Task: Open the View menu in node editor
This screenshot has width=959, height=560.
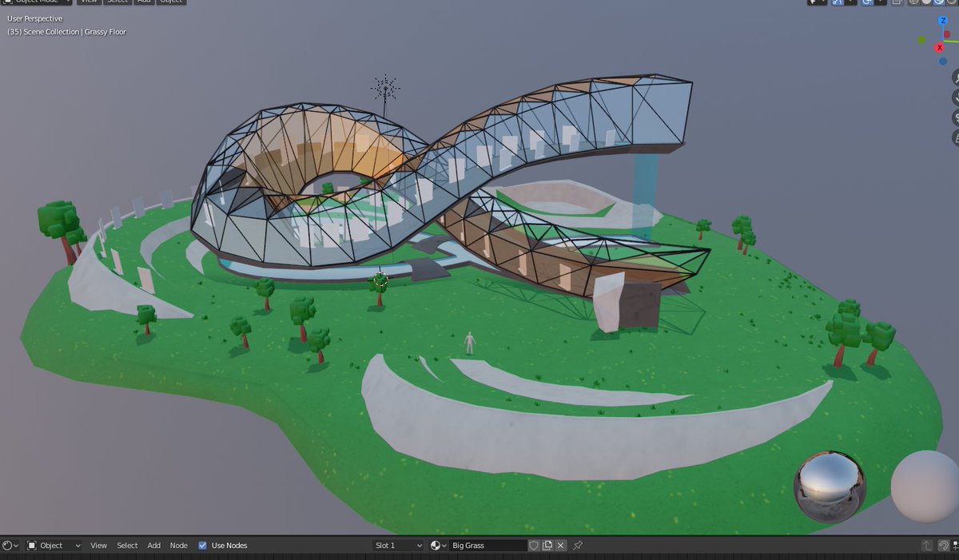Action: pos(98,546)
